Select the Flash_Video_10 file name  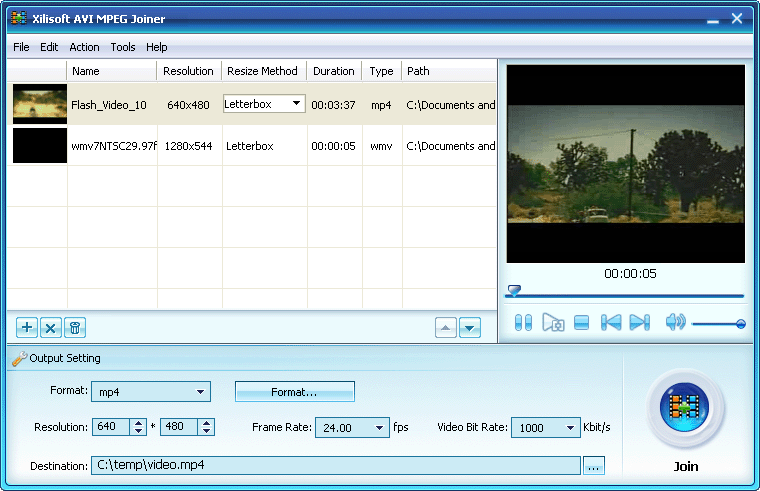pyautogui.click(x=109, y=105)
